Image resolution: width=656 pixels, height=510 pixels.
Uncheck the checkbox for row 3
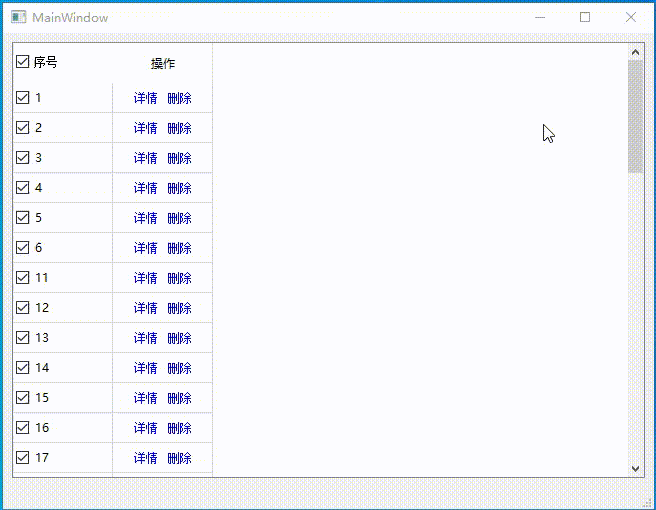point(23,158)
